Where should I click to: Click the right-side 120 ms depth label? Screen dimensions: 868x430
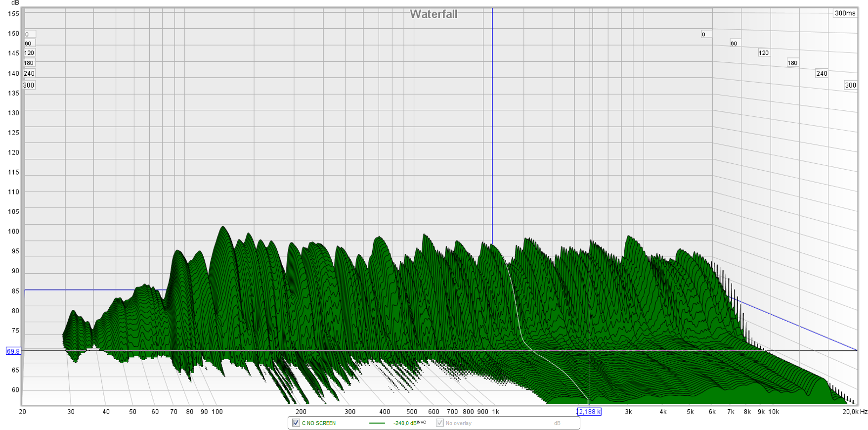(764, 53)
